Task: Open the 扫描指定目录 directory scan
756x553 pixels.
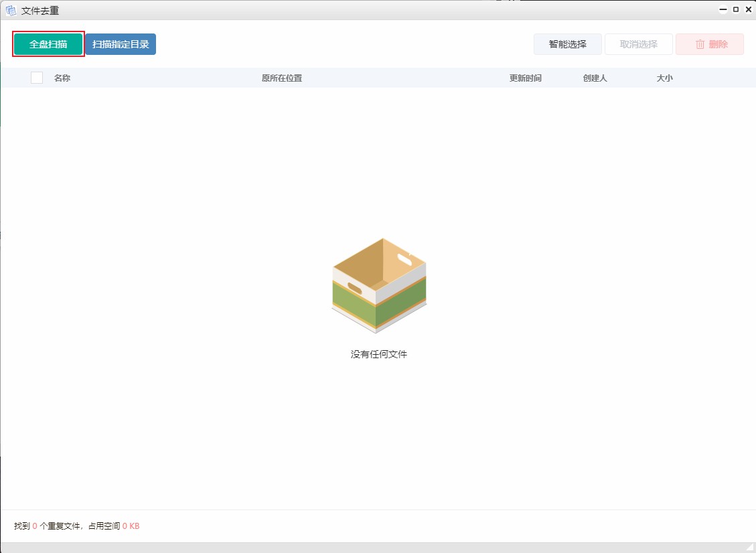Action: coord(120,44)
